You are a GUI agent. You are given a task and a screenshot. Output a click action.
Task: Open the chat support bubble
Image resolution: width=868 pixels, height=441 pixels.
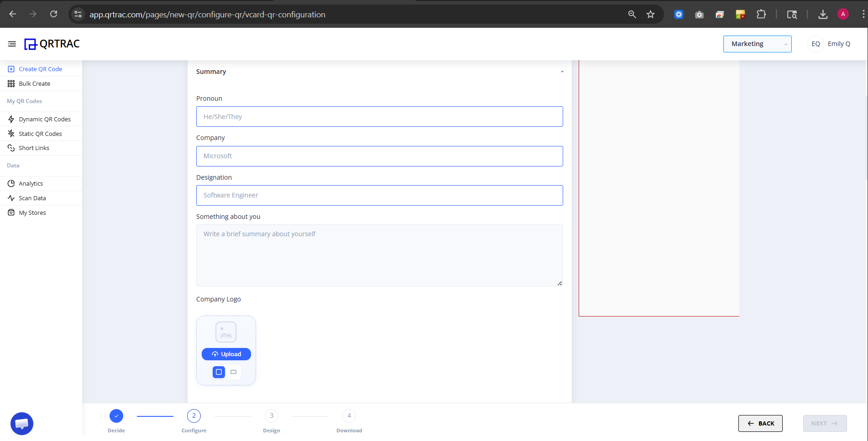coord(21,423)
